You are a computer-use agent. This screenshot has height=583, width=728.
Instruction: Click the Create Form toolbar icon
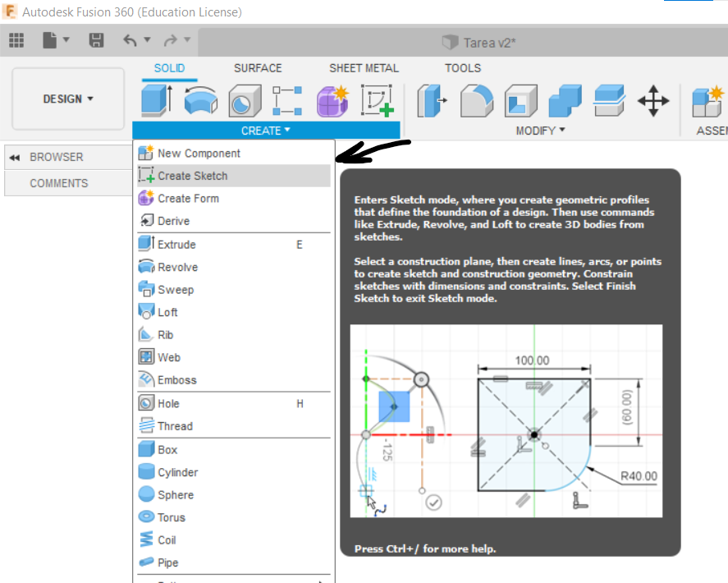(x=332, y=100)
